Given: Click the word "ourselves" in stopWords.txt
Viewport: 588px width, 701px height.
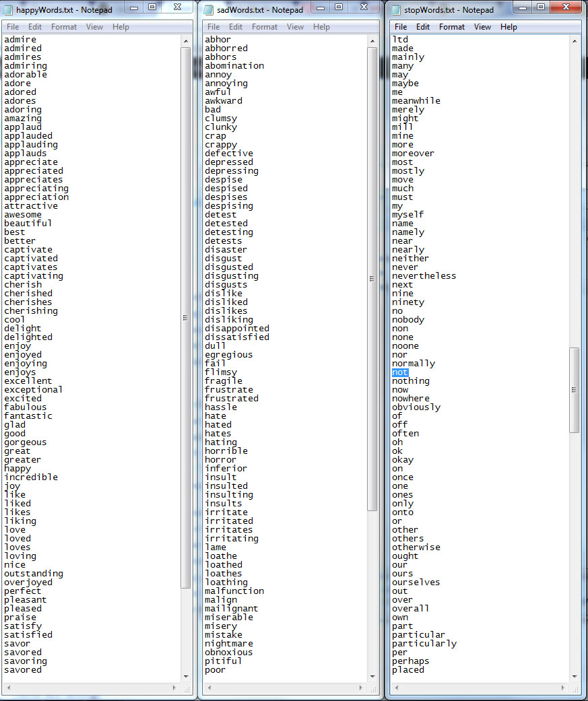Looking at the screenshot, I should tap(416, 582).
